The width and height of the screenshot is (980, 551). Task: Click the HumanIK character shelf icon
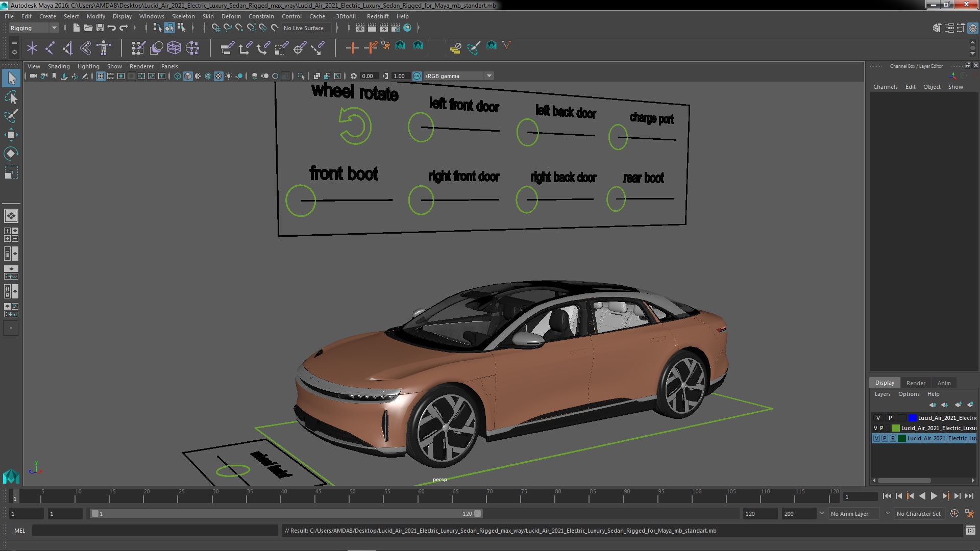tap(104, 48)
